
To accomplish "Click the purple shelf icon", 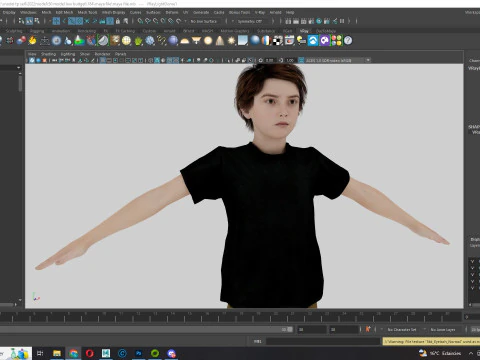I will [x=325, y=41].
